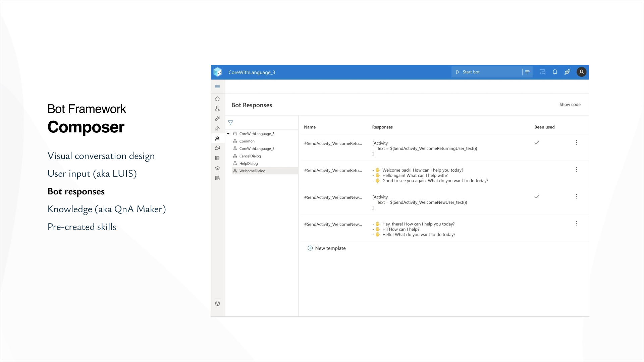644x362 pixels.
Task: Click Show code
Action: point(570,105)
